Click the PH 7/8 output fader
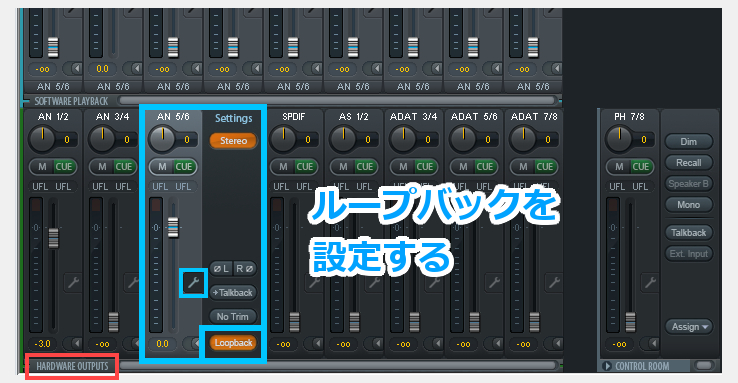738x383 pixels. [631, 322]
